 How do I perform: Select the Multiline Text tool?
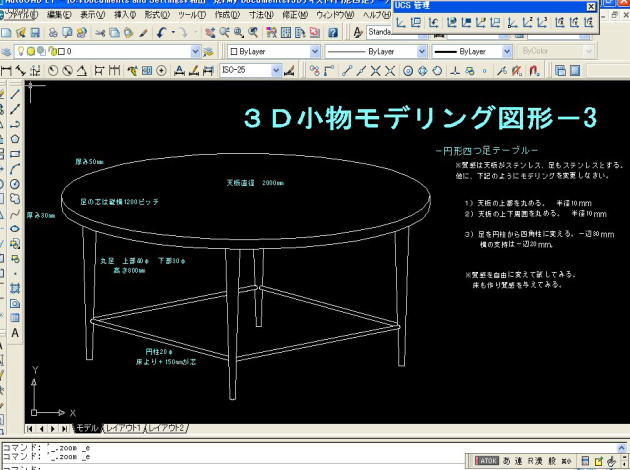pos(15,333)
